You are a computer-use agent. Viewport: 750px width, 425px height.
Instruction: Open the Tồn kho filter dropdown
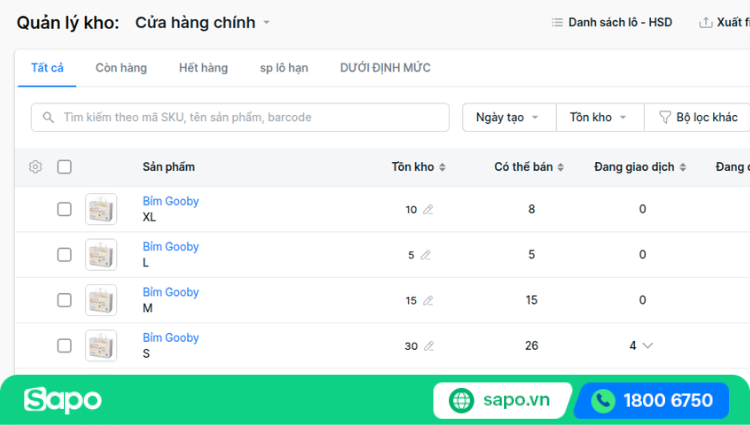pos(600,117)
